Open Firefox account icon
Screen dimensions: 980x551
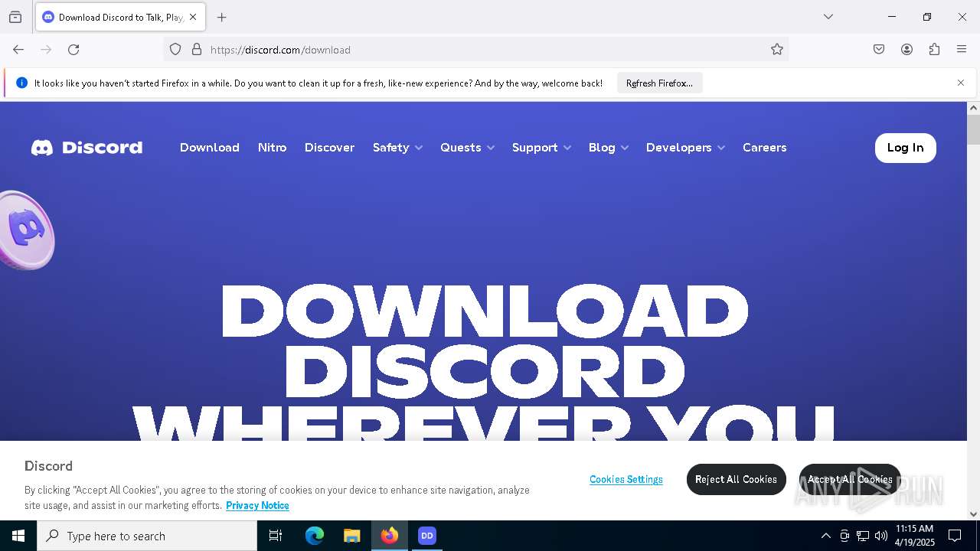[906, 50]
